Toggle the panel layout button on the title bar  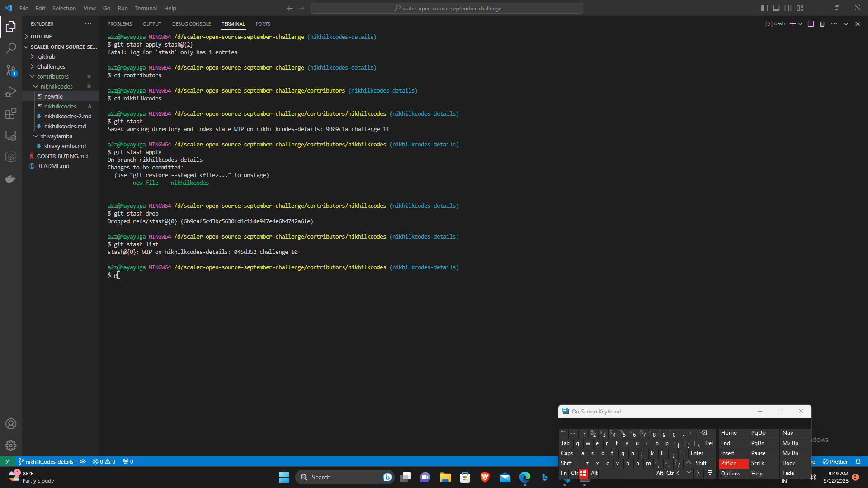[776, 8]
